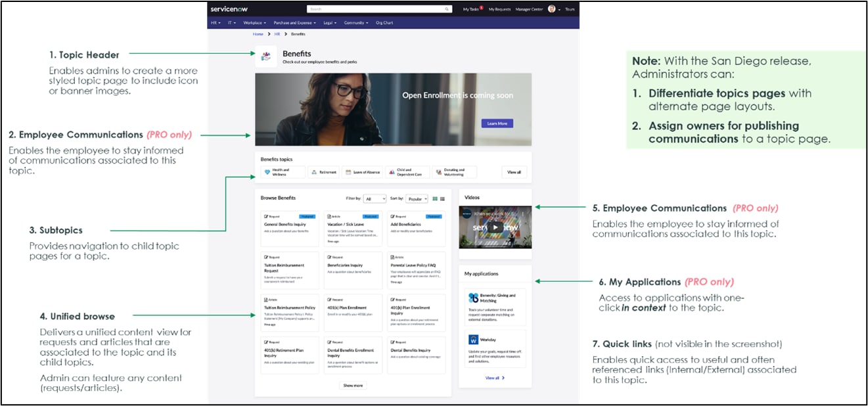Switch Browse Benefits to grid view
868x406 pixels.
point(434,198)
